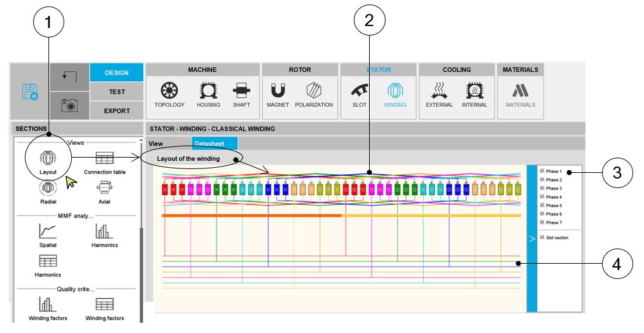Disable the Slot section checkbox
The height and width of the screenshot is (333, 644).
click(542, 238)
